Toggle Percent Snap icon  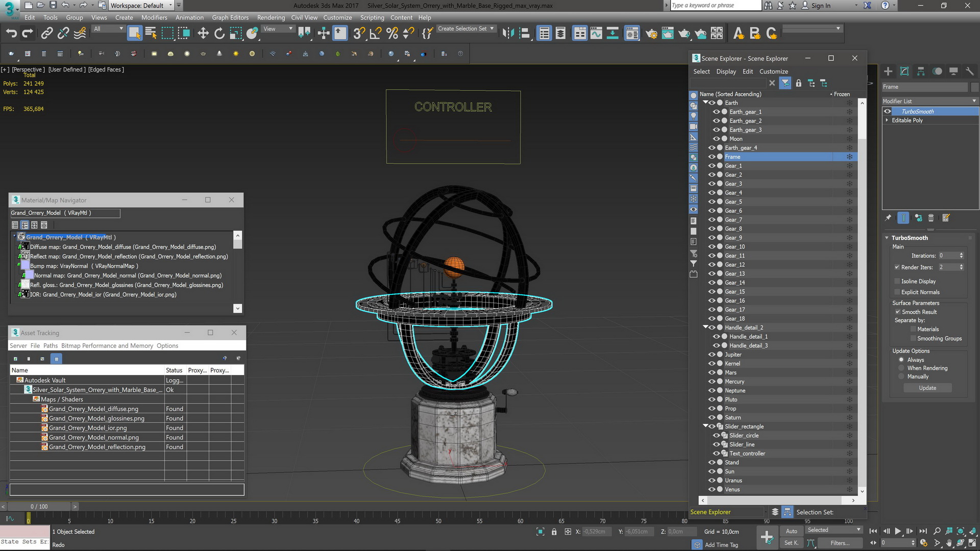pyautogui.click(x=392, y=34)
